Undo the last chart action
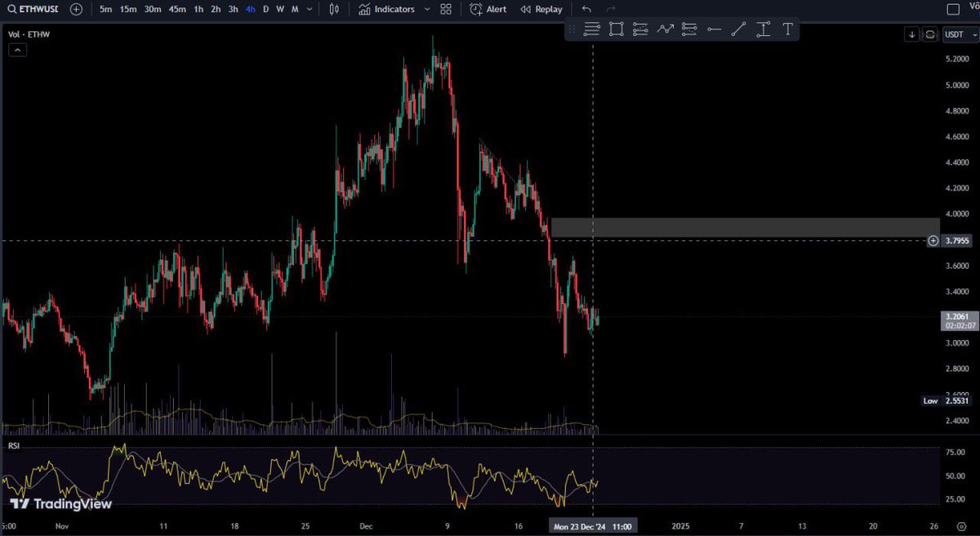Image resolution: width=980 pixels, height=536 pixels. tap(586, 9)
